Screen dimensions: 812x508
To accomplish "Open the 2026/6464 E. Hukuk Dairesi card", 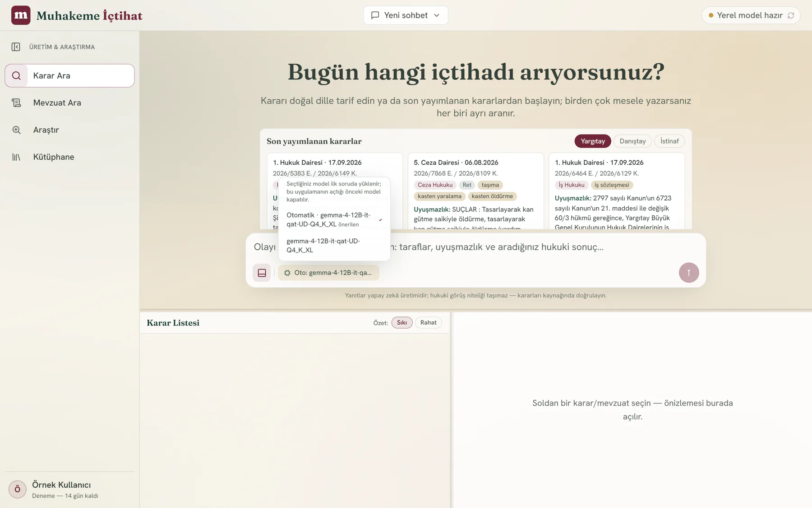I will 617,191.
